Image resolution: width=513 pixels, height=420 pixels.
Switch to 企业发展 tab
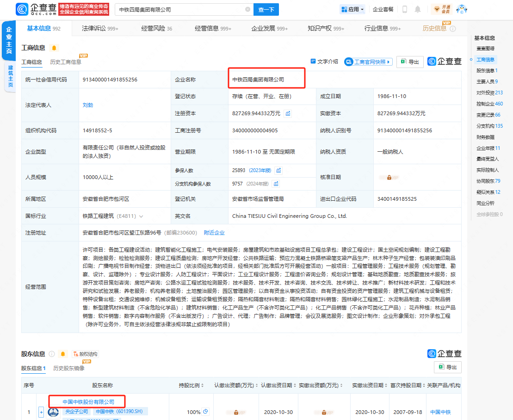pyautogui.click(x=270, y=29)
